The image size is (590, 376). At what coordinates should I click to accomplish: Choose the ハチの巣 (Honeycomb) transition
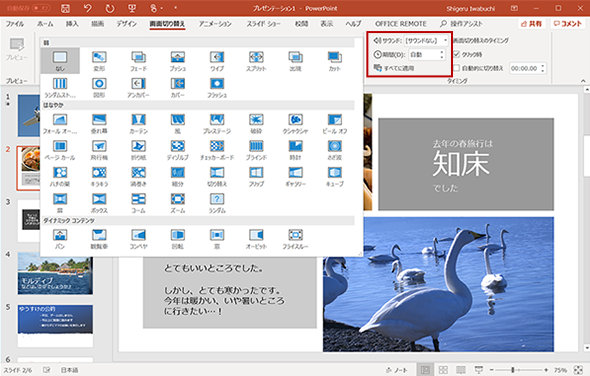pyautogui.click(x=60, y=176)
